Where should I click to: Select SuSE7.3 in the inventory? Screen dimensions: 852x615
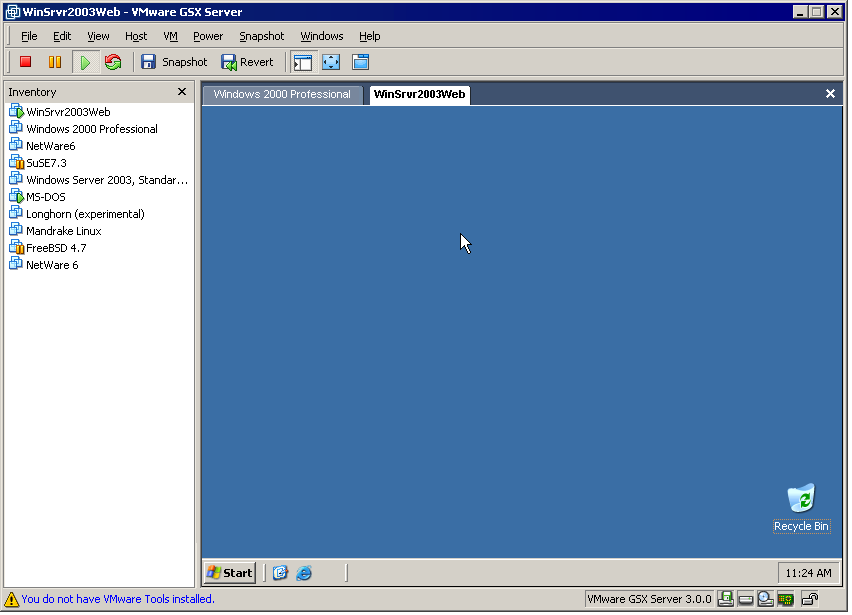click(x=46, y=163)
